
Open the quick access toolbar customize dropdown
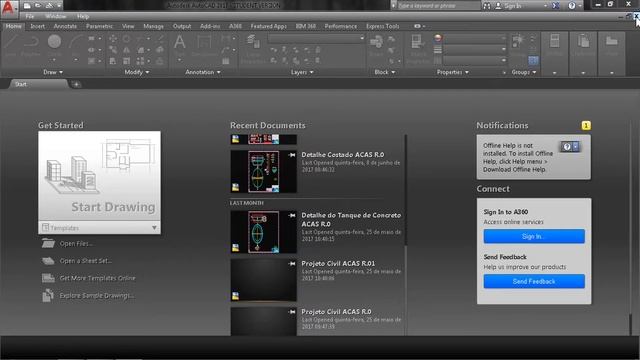pos(60,6)
